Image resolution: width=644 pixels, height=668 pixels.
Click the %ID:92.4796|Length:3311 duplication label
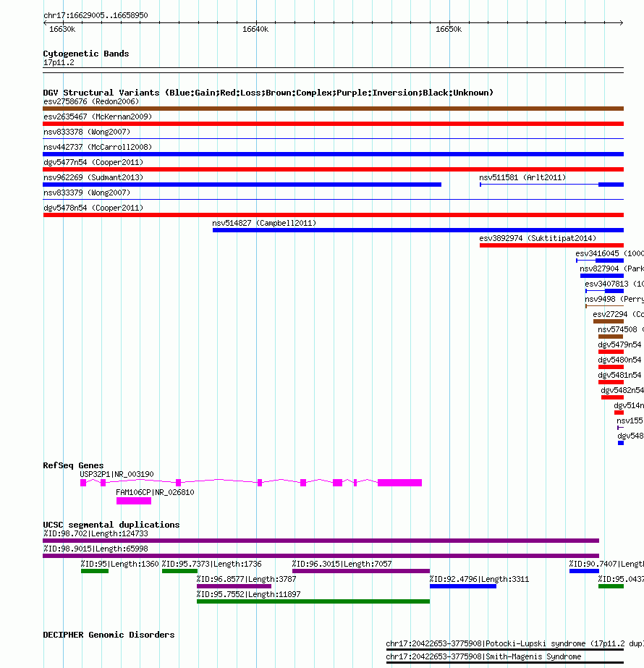click(479, 580)
